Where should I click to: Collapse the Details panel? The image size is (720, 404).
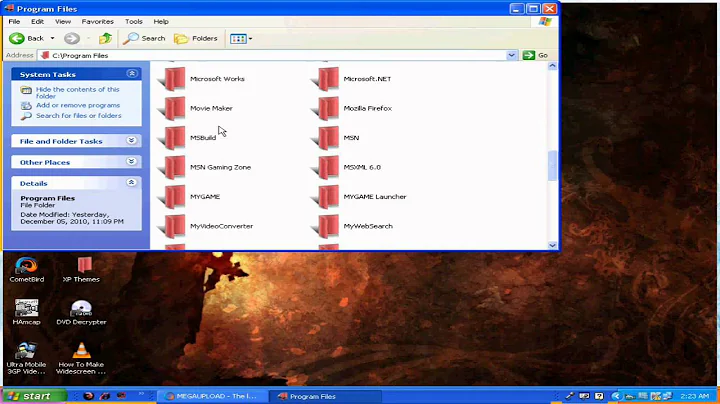click(x=132, y=183)
